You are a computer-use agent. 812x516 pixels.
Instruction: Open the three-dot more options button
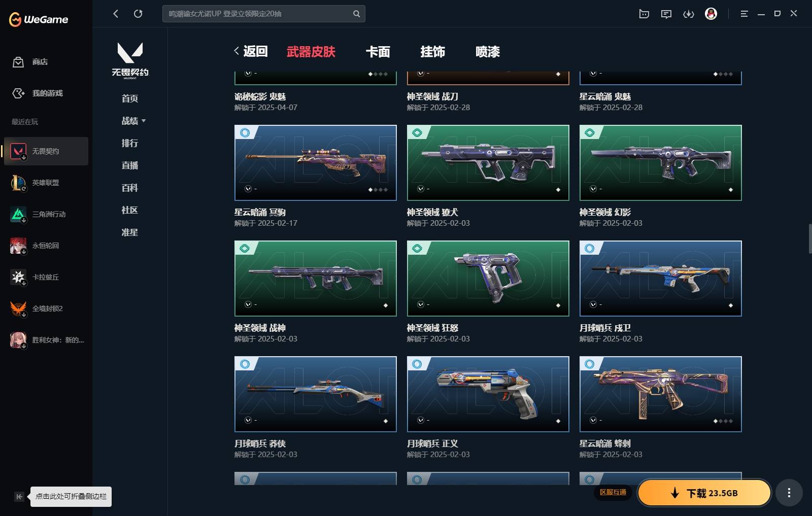point(789,493)
